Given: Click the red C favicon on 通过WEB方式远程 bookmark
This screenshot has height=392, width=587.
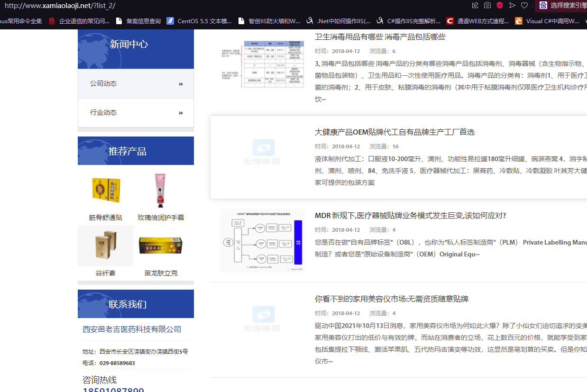Looking at the screenshot, I should 449,21.
